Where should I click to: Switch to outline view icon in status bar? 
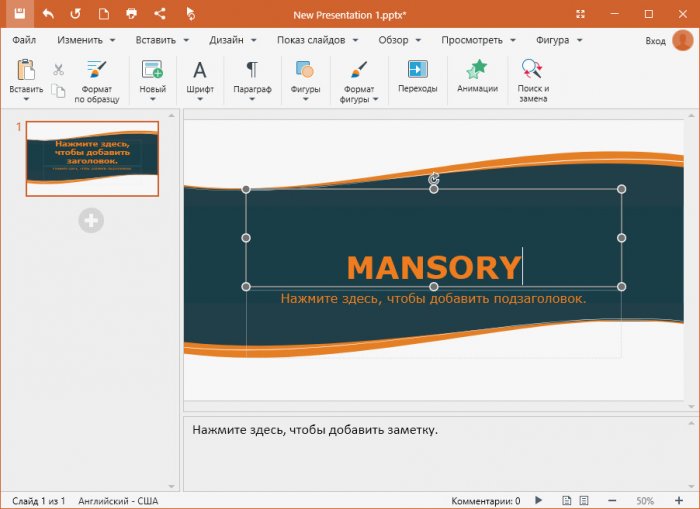click(x=584, y=501)
